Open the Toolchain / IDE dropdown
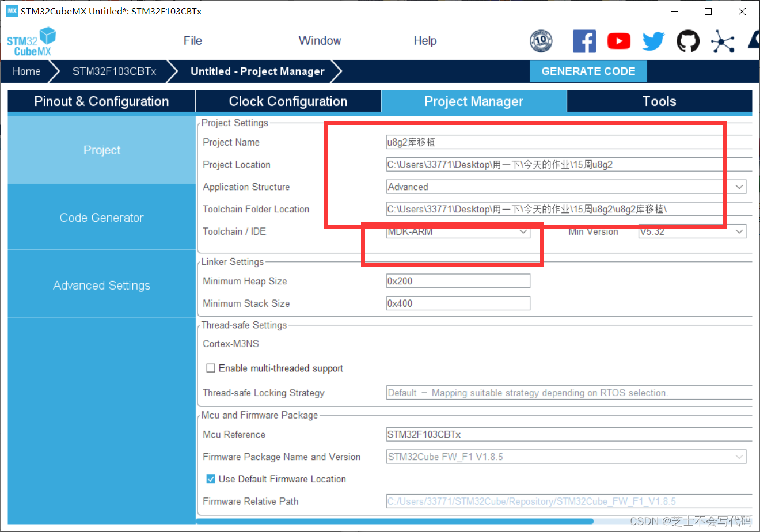Viewport: 760px width, 532px height. pyautogui.click(x=458, y=231)
